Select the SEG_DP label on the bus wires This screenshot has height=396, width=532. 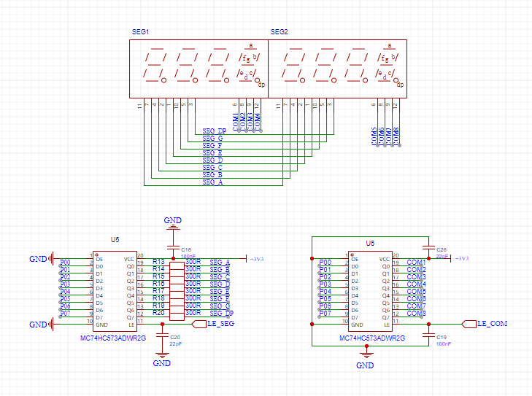tap(214, 131)
